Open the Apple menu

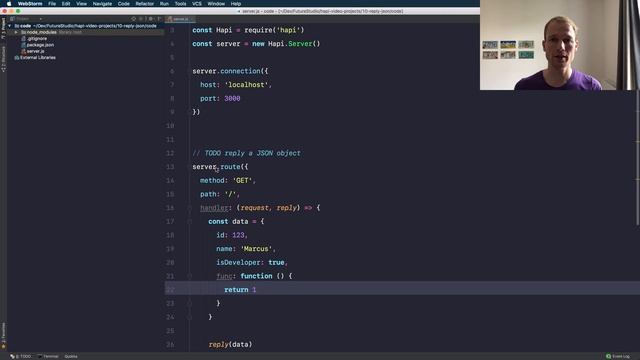[x=9, y=4]
